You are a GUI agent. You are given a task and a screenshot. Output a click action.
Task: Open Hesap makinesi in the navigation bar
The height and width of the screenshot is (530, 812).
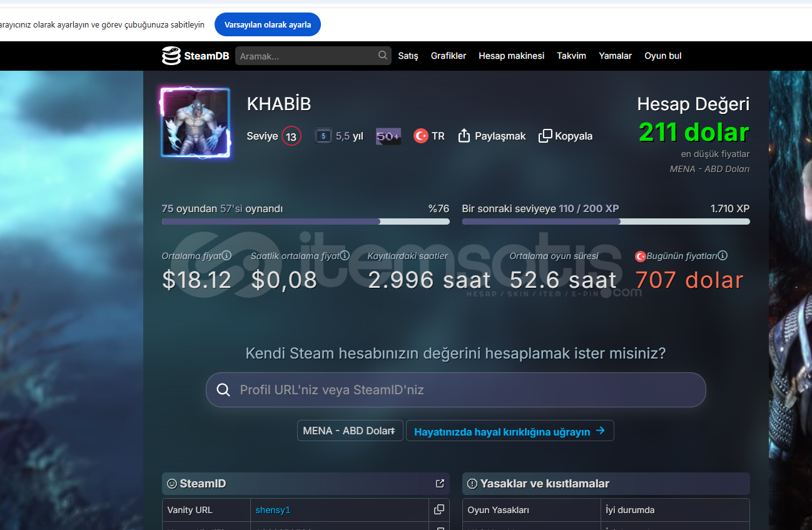tap(512, 56)
